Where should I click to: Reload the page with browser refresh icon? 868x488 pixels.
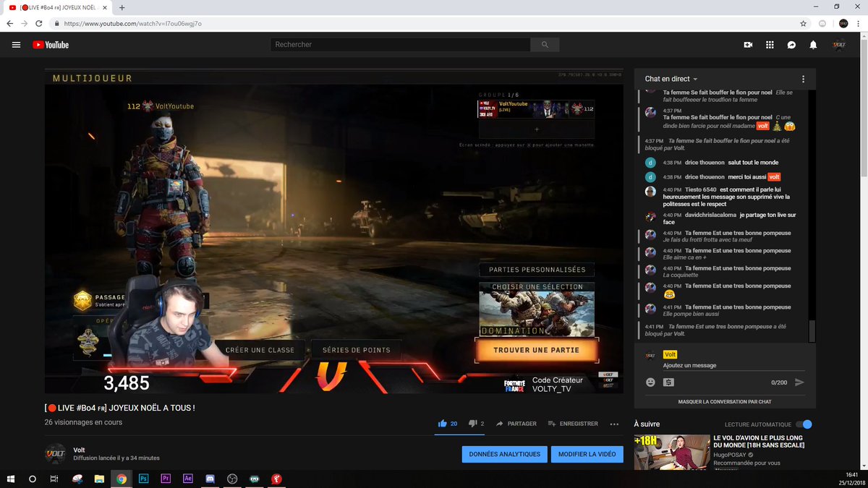(x=39, y=23)
